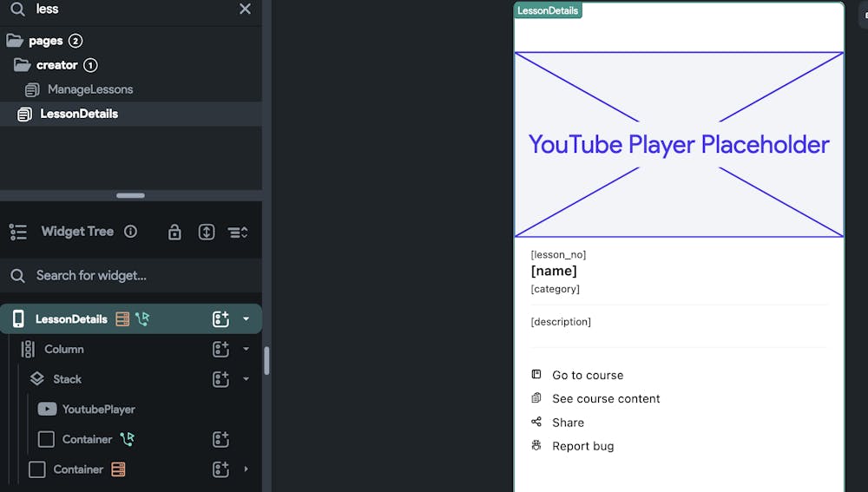Expand the bottom Container node arrow
The height and width of the screenshot is (492, 868).
pos(246,469)
